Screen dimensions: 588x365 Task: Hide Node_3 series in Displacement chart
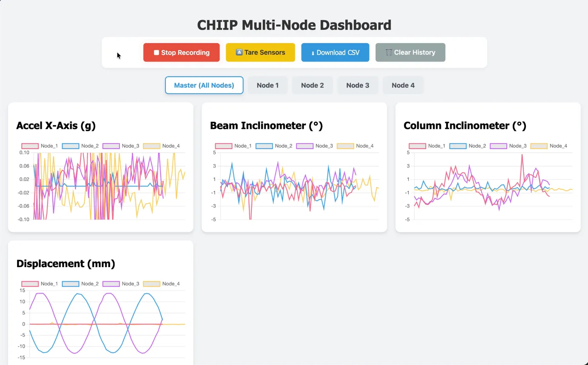121,284
